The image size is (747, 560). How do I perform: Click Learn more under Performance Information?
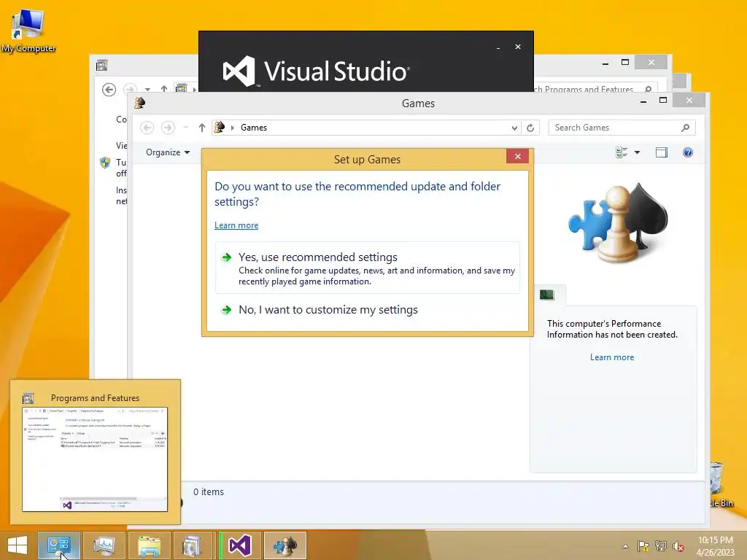[x=612, y=357]
